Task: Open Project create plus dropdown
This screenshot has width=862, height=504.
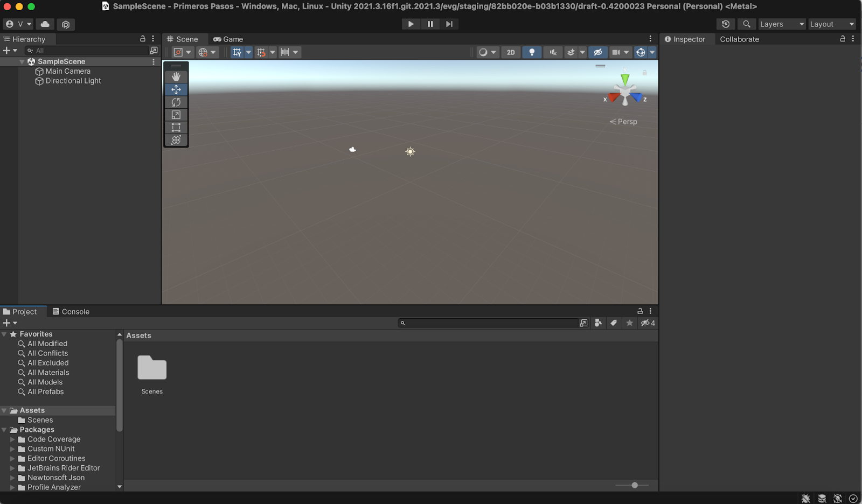Action: point(10,323)
